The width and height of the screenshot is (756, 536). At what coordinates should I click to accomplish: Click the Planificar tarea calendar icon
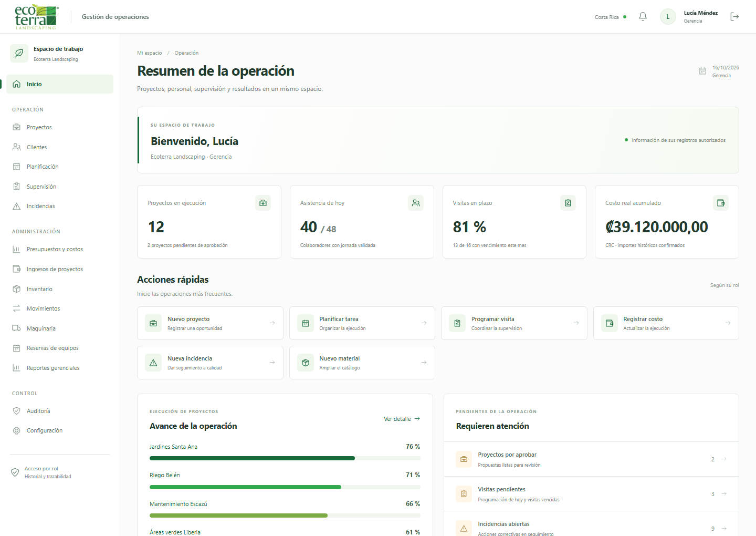pos(306,323)
